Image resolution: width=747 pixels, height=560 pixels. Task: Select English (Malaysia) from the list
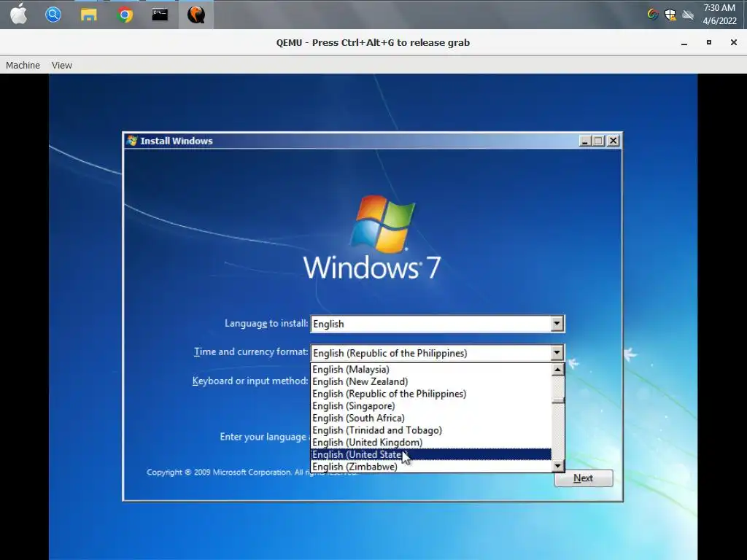pos(430,370)
